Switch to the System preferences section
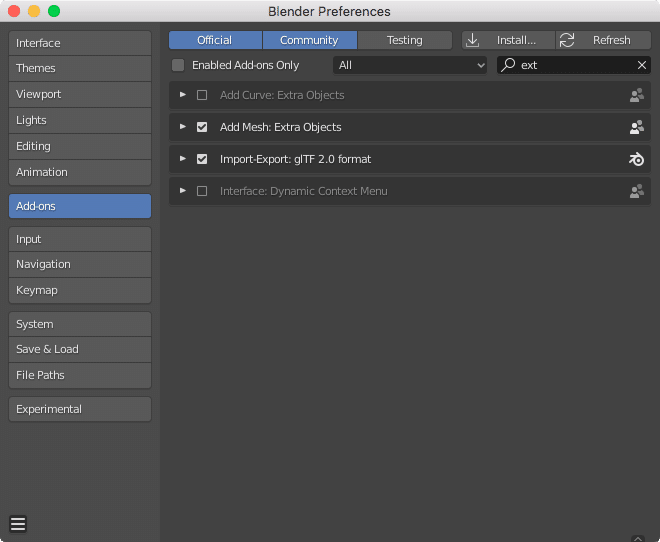The width and height of the screenshot is (660, 542). (80, 324)
